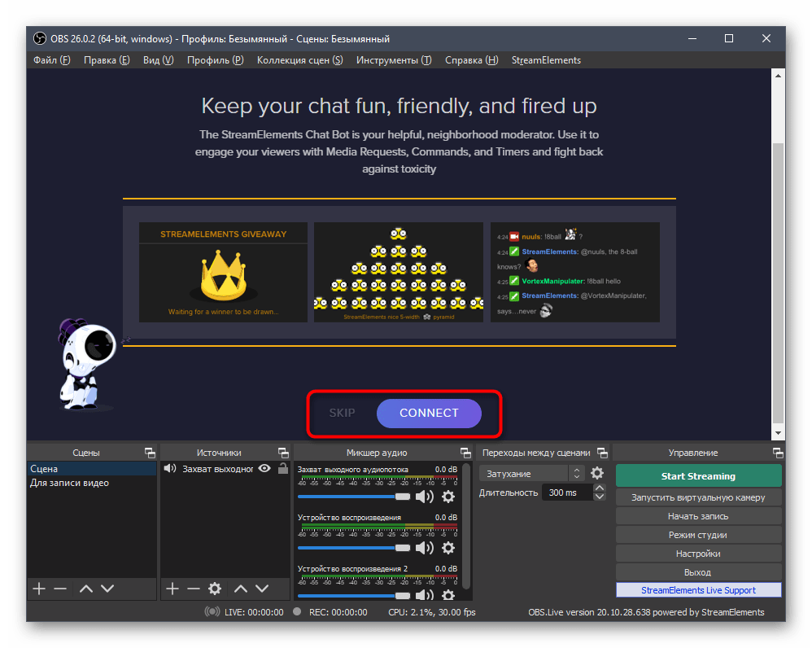Viewport: 812px width, 648px height.
Task: Add a new scene with plus icon
Action: (x=38, y=589)
